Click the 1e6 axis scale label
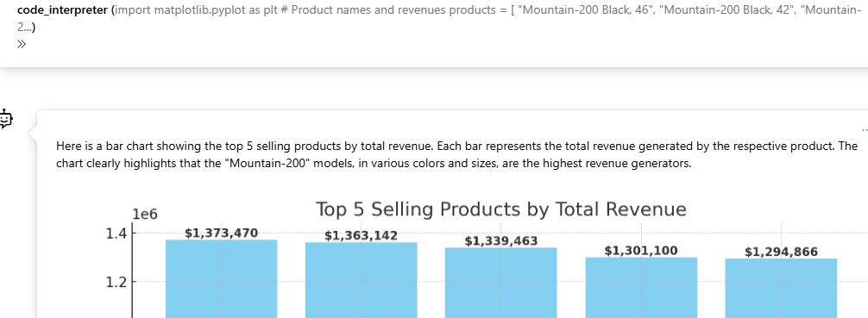Screen dimensions: 868x318 (144, 214)
